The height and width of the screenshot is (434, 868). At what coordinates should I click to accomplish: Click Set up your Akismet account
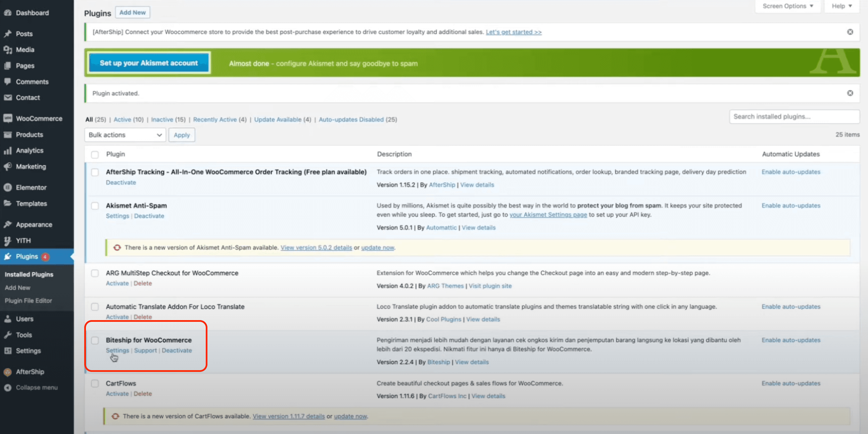(x=149, y=63)
